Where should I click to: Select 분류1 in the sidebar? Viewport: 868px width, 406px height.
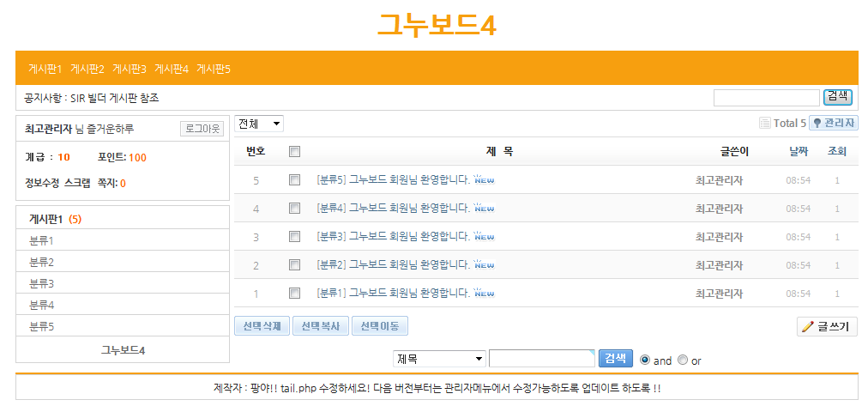(41, 240)
